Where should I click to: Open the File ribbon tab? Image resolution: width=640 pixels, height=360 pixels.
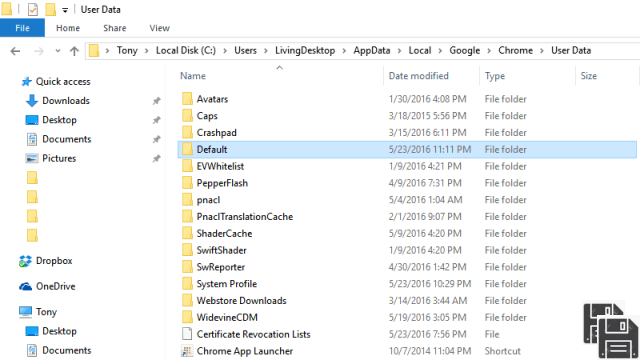22,28
